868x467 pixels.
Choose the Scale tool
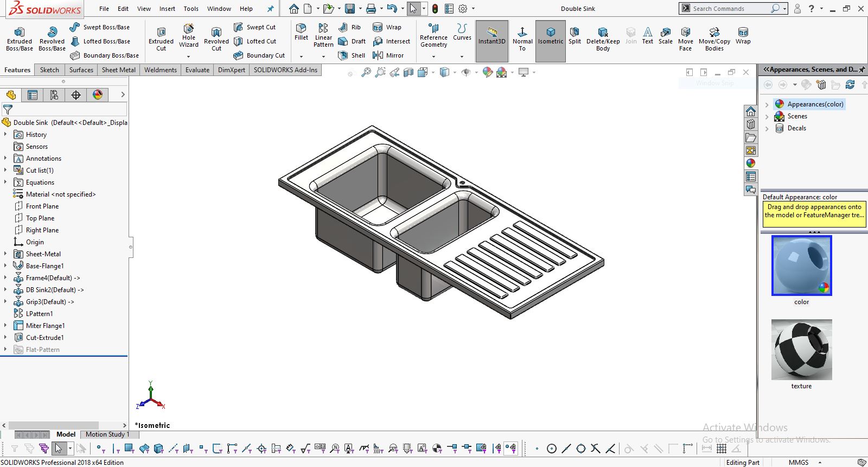[665, 35]
